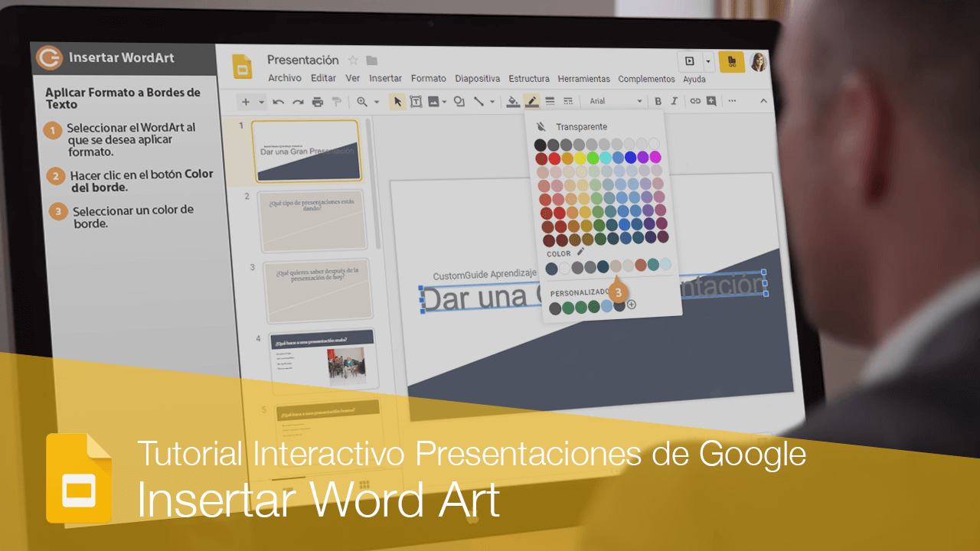Select the paint format tool
This screenshot has width=980, height=551.
pyautogui.click(x=336, y=101)
